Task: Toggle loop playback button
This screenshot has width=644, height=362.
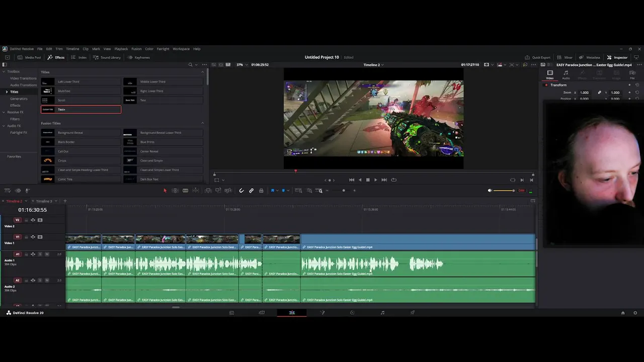Action: 393,180
